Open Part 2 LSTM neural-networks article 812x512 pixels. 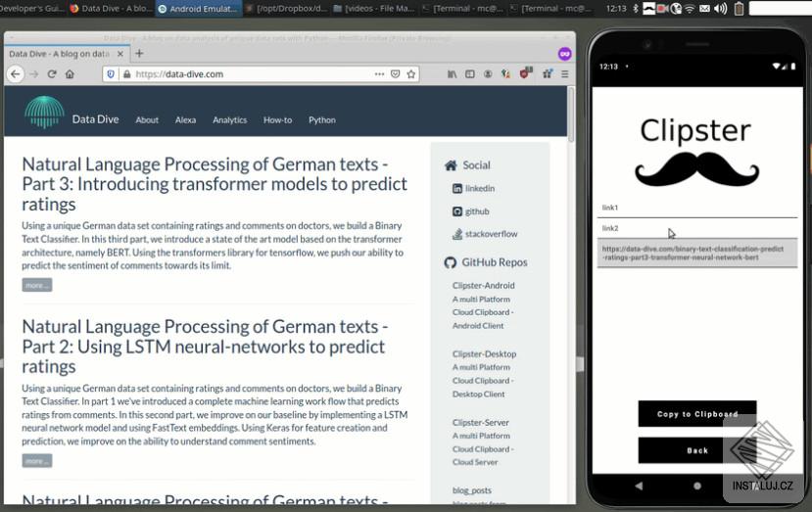click(205, 347)
